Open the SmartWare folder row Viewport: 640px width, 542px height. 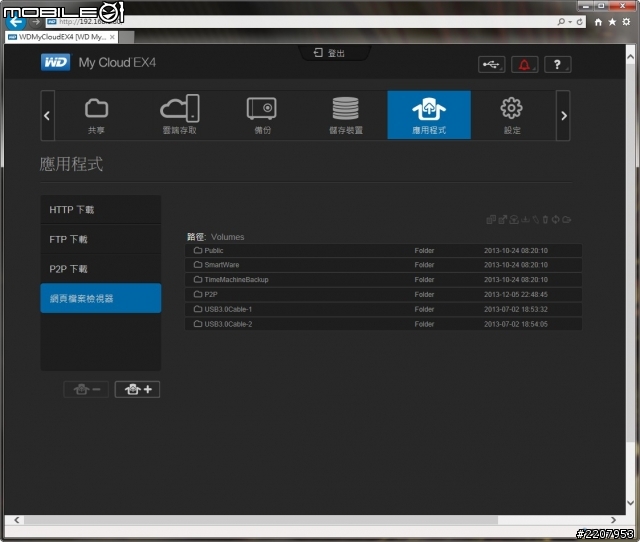pos(383,265)
